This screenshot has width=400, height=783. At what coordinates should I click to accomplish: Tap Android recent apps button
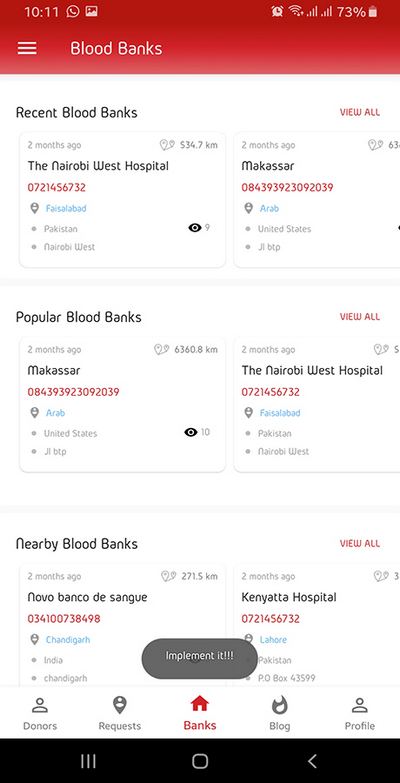point(88,761)
